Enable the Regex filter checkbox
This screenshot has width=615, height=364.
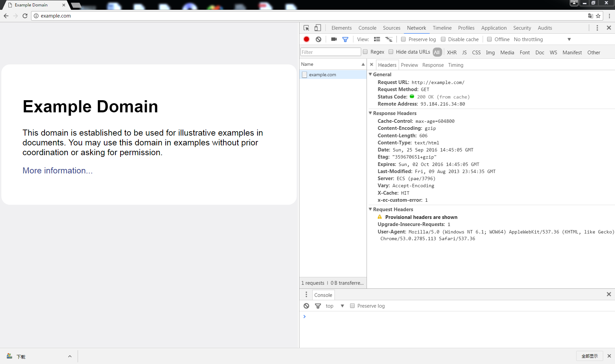(x=365, y=52)
